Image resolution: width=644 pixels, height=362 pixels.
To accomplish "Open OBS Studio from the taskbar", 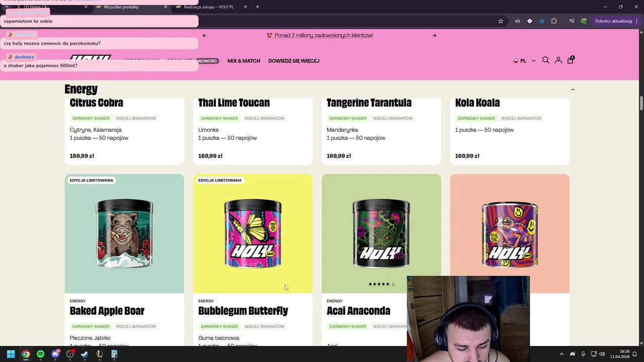I will click(x=70, y=354).
